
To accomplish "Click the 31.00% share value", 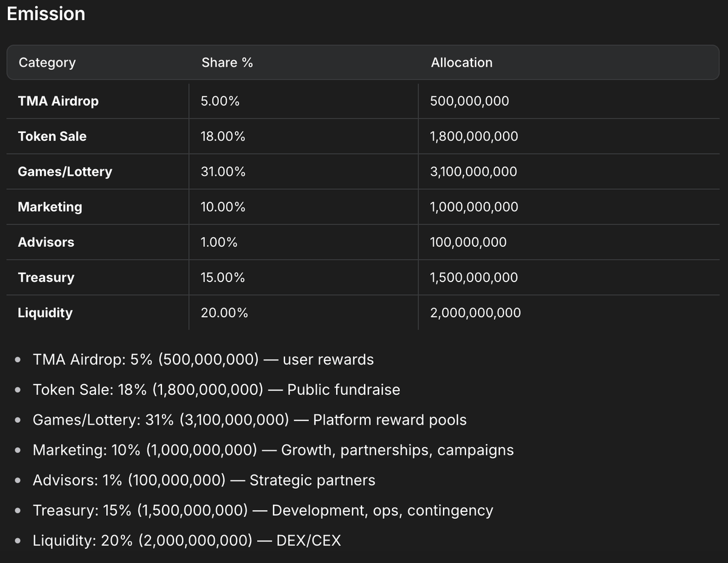I will 223,172.
